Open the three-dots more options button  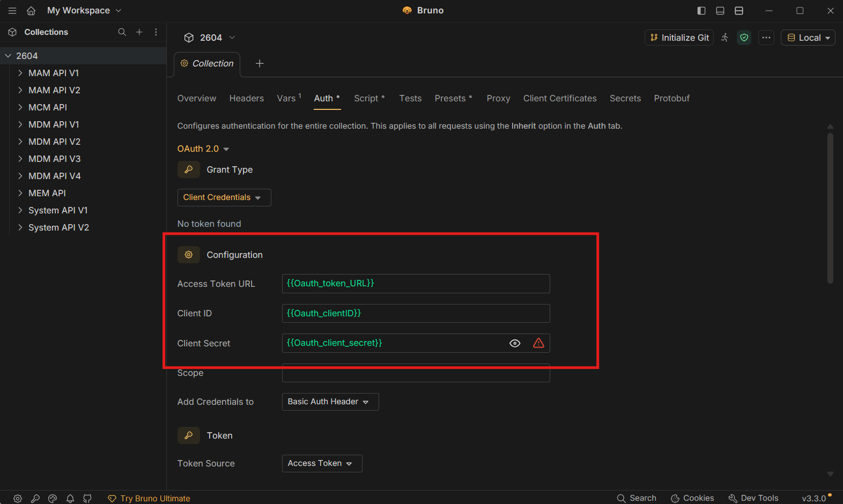[766, 38]
